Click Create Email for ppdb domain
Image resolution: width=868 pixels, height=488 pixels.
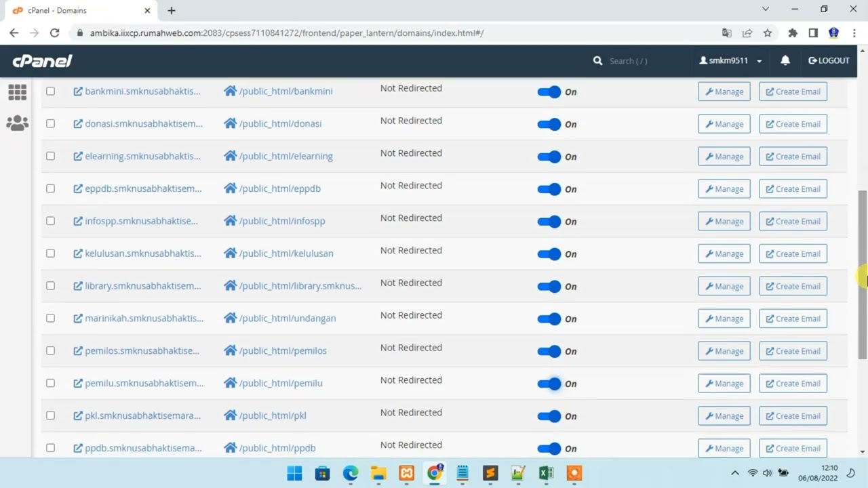(793, 449)
